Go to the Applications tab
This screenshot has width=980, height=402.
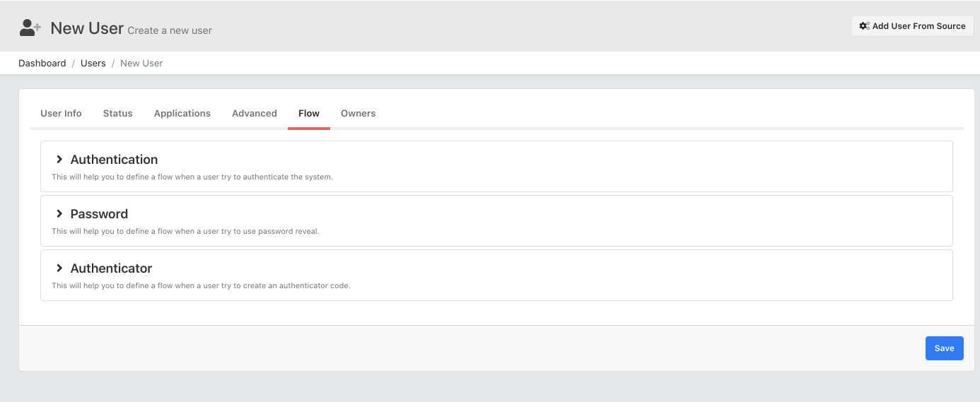(x=182, y=113)
